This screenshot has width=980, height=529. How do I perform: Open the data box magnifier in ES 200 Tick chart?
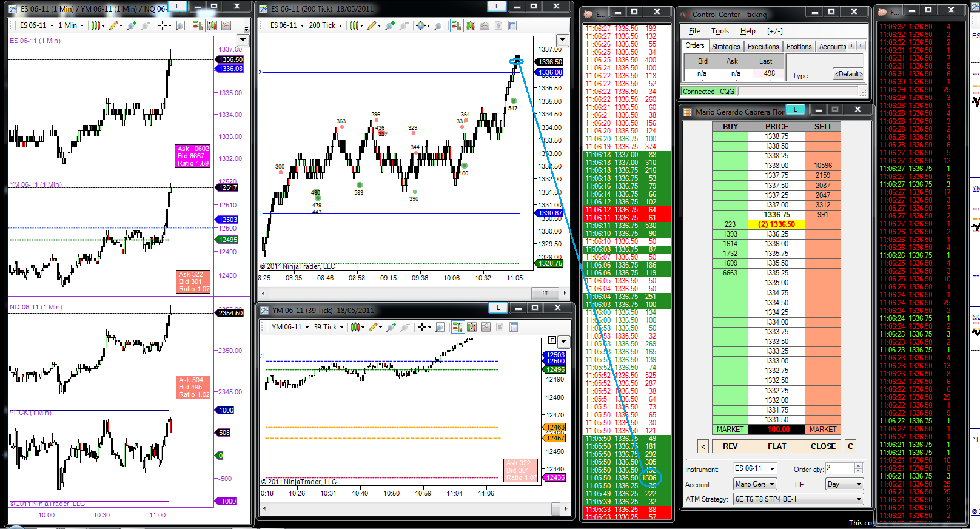[438, 25]
